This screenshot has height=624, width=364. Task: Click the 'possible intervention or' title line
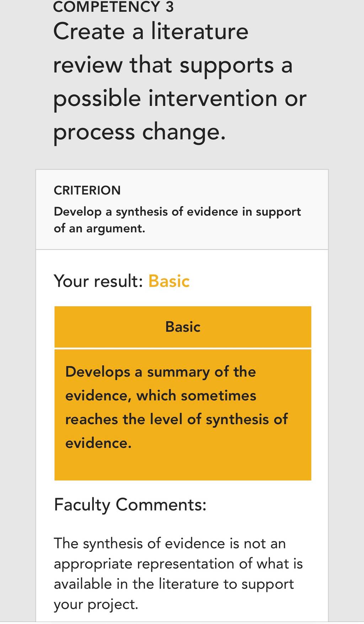pos(180,99)
